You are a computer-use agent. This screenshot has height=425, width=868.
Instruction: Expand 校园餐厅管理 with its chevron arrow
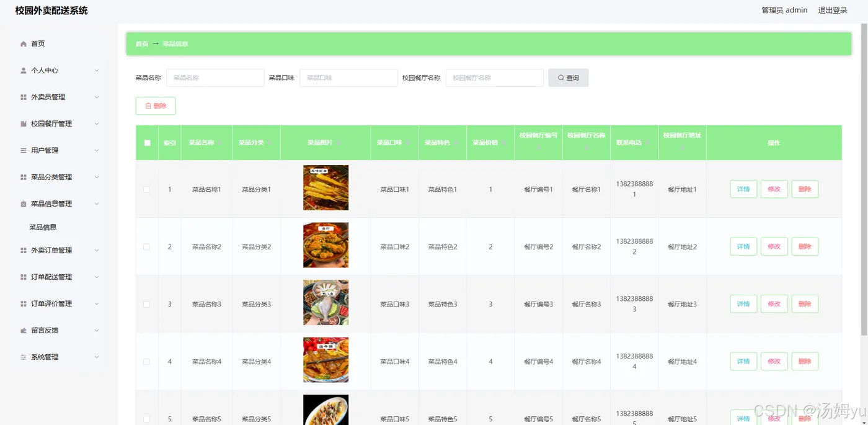pos(97,124)
